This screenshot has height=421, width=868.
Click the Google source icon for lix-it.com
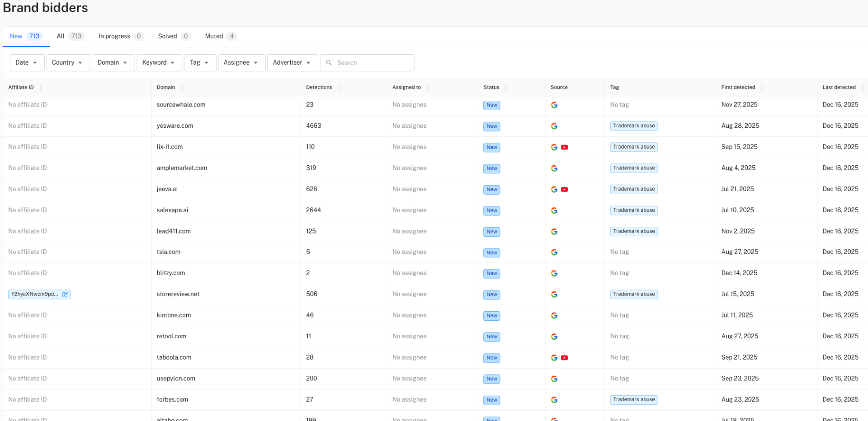coord(554,147)
